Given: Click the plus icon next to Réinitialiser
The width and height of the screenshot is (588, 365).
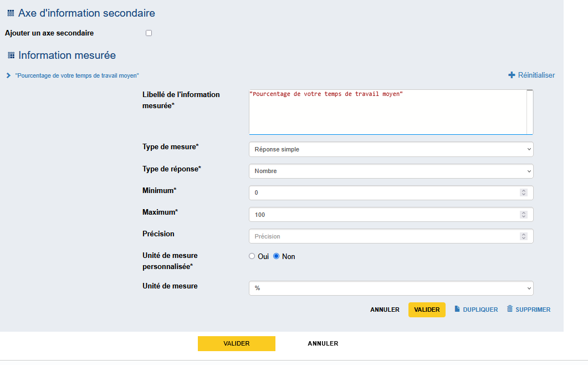Looking at the screenshot, I should click(512, 75).
